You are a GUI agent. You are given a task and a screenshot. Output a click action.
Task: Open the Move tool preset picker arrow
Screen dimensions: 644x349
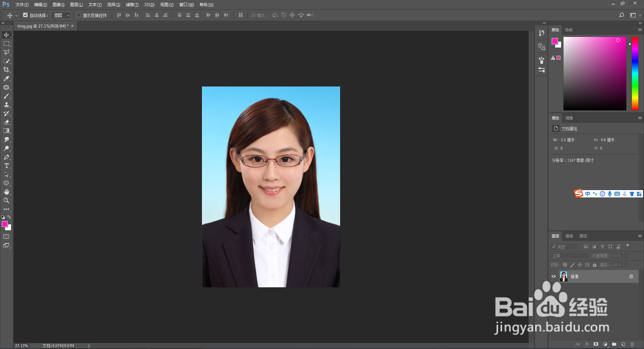(x=16, y=15)
